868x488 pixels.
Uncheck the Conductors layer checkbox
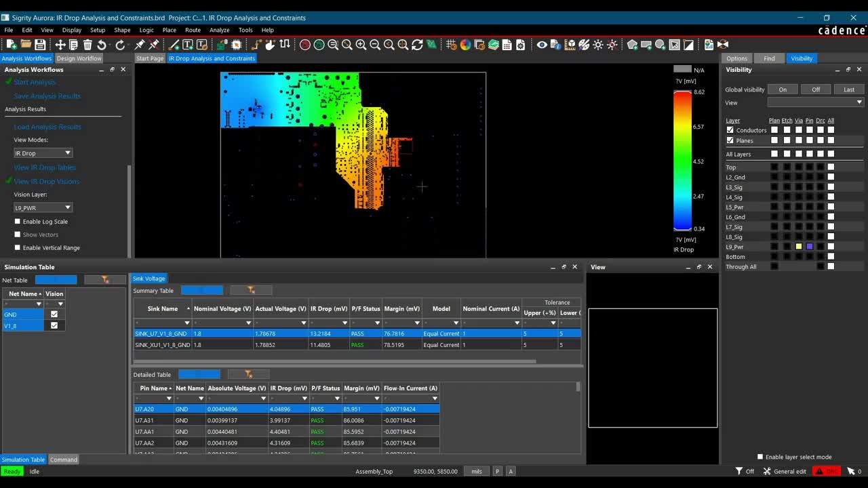pos(730,129)
